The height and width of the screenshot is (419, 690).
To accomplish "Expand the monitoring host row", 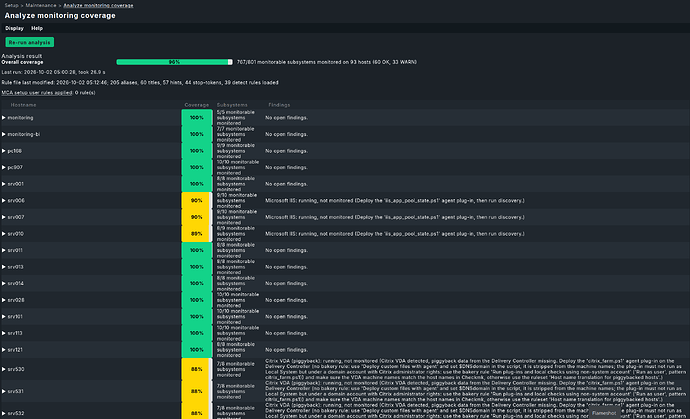I will pos(4,118).
